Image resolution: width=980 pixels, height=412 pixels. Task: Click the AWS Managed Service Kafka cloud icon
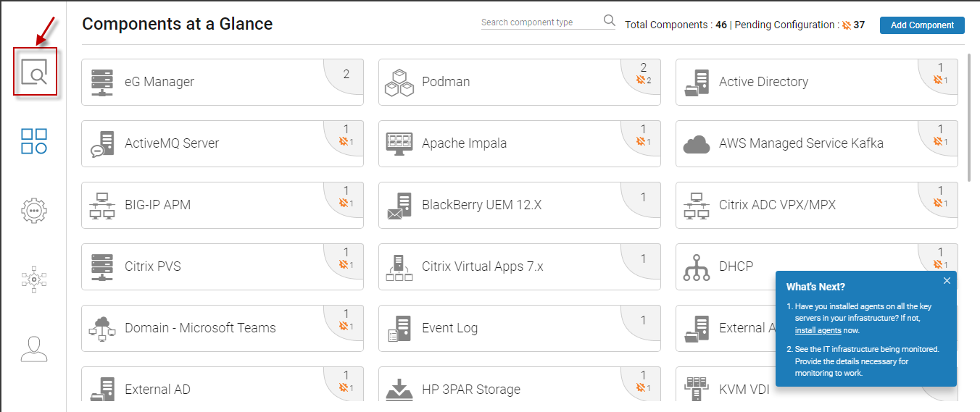pyautogui.click(x=697, y=144)
